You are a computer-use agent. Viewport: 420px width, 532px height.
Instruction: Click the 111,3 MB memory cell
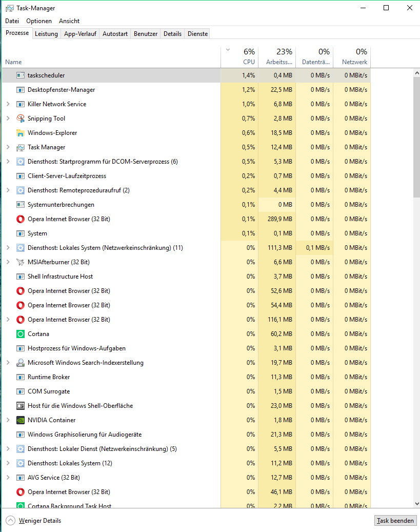tap(277, 248)
